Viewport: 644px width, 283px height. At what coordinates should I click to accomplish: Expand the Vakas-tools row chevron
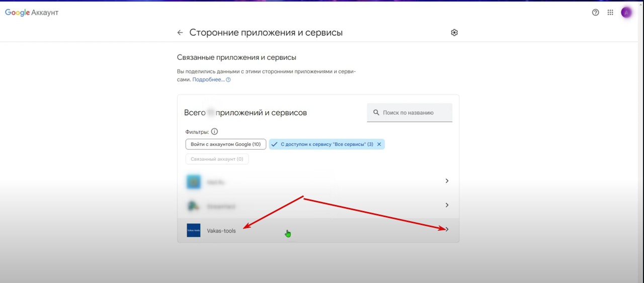[x=447, y=230]
